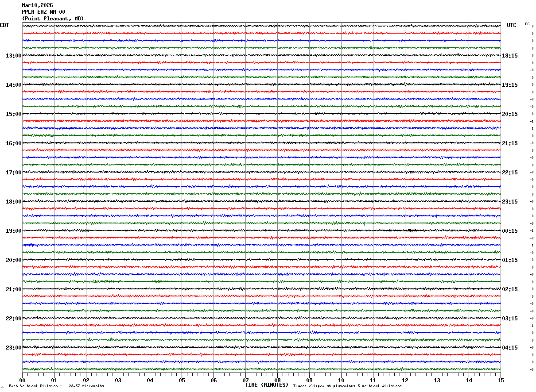Click the 16:00 CDT time label
Screen dimensions: 536x392
(14, 143)
